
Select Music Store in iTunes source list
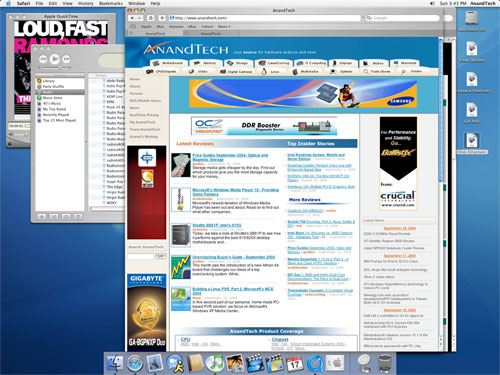[x=52, y=98]
